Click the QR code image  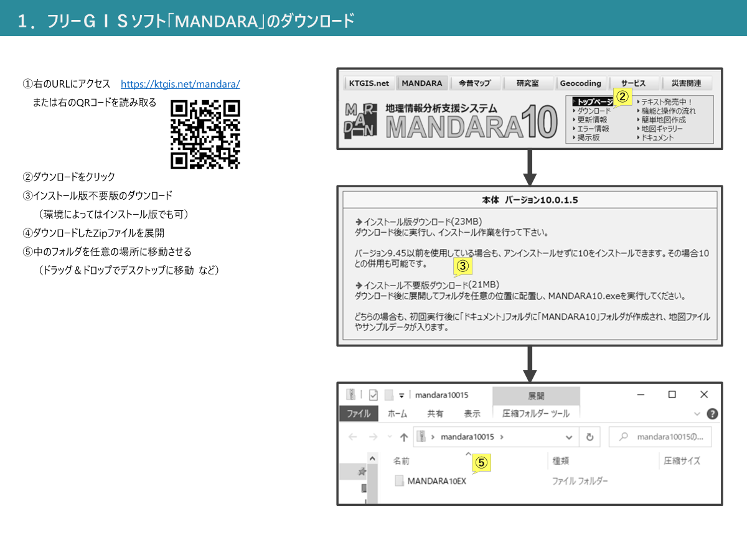205,134
